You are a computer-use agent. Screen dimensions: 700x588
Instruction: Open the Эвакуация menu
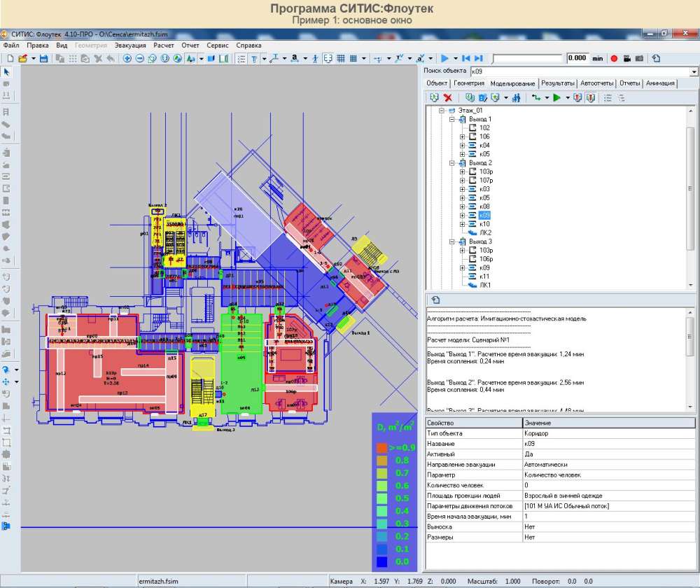click(130, 45)
